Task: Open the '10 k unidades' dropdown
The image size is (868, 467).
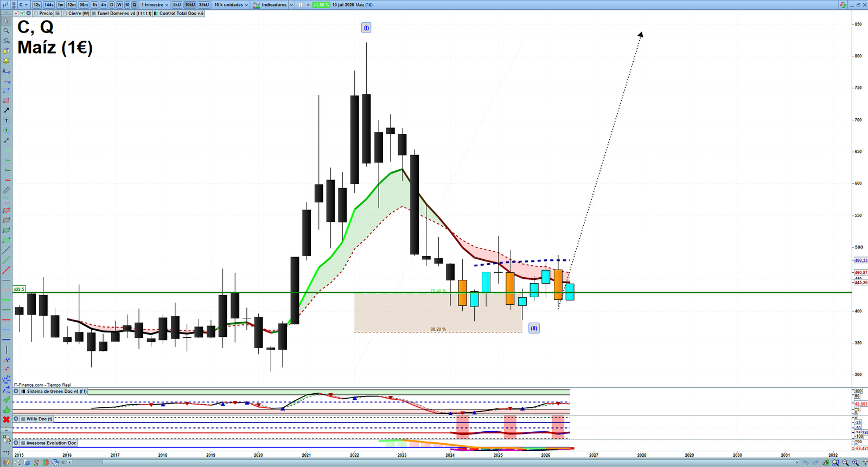Action: click(x=231, y=5)
